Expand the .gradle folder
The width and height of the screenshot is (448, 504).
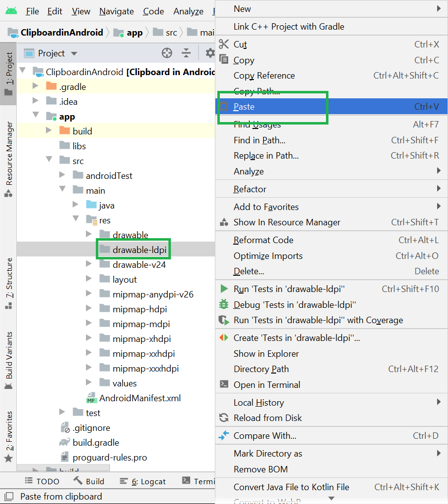[x=36, y=86]
